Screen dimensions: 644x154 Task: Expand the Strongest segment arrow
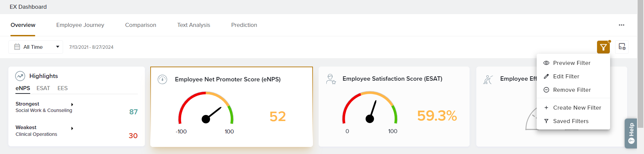pos(72,105)
